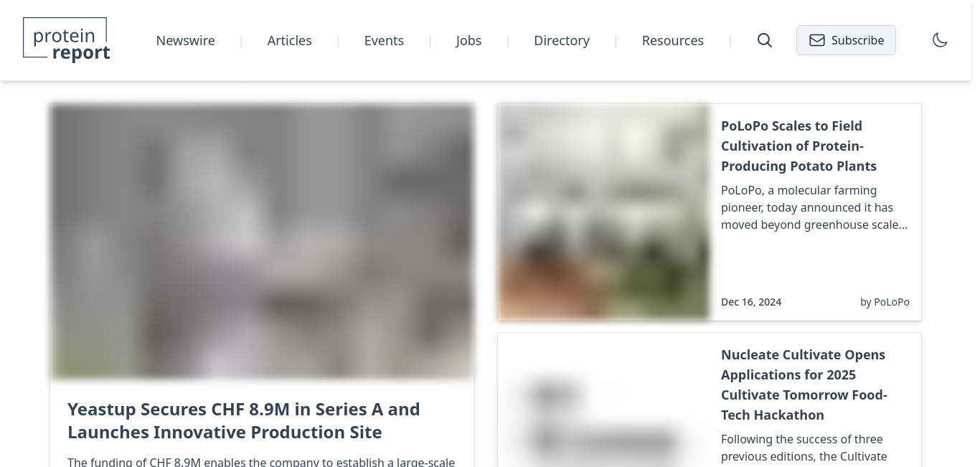
Task: Open PoLoPo field cultivation article title
Action: click(x=798, y=146)
